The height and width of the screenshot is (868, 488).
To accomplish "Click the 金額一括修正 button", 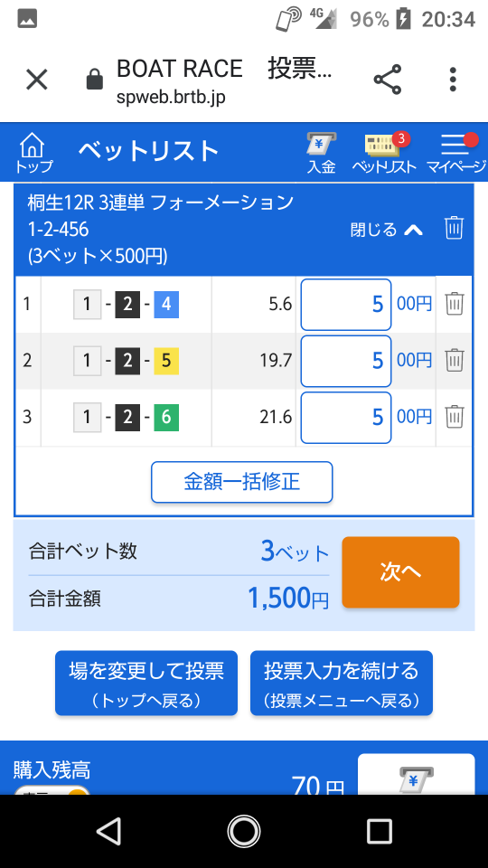I will point(242,482).
